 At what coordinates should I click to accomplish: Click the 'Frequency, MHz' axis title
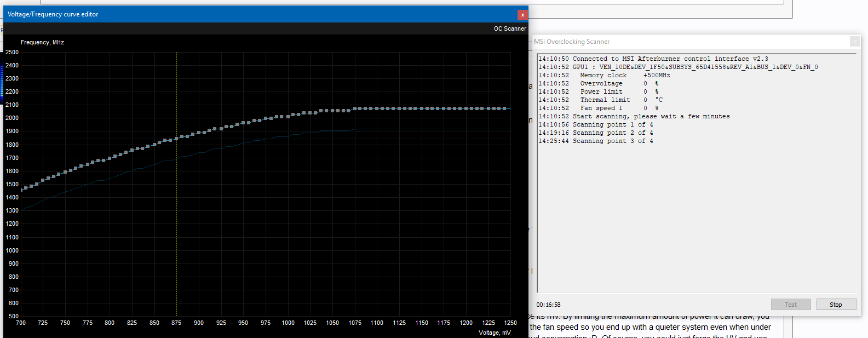click(x=42, y=42)
